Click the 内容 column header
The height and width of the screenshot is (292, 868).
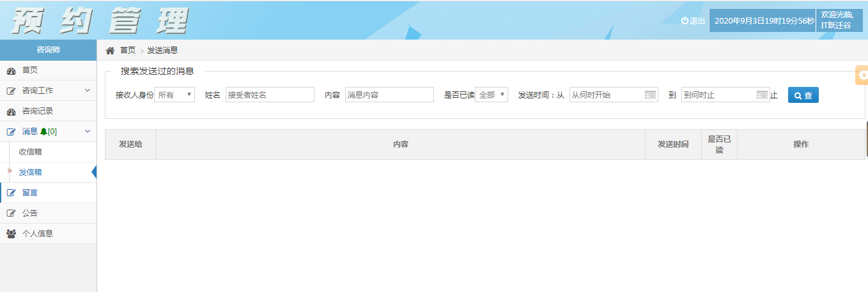click(401, 144)
